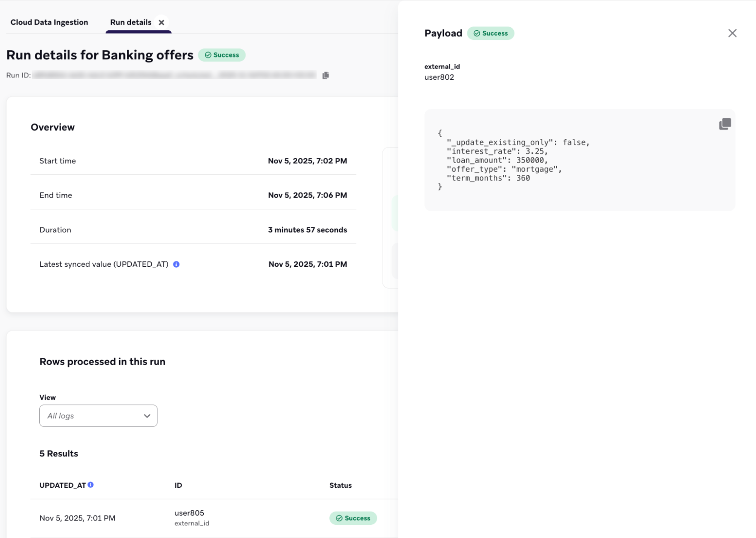Image resolution: width=756 pixels, height=538 pixels.
Task: Copy the payload JSON code
Action: click(725, 124)
